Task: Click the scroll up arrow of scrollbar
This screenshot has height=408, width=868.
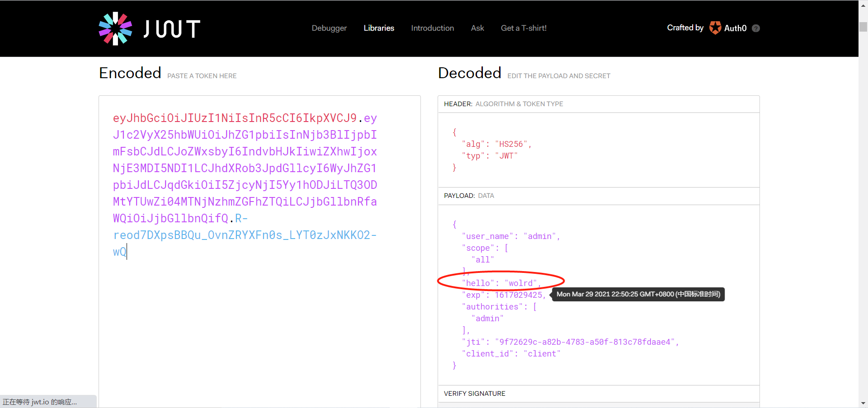Action: click(x=863, y=5)
